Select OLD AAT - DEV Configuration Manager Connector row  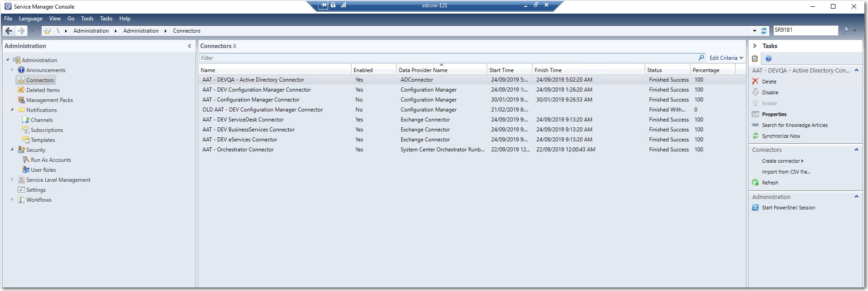[x=472, y=110]
